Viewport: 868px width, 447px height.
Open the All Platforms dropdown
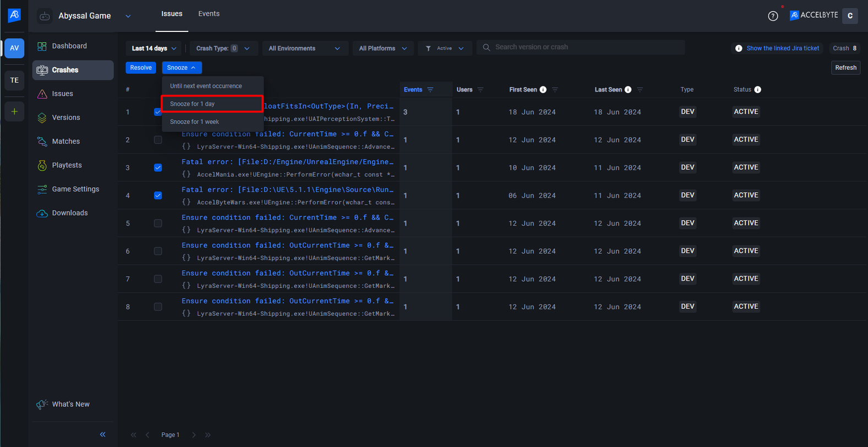383,48
